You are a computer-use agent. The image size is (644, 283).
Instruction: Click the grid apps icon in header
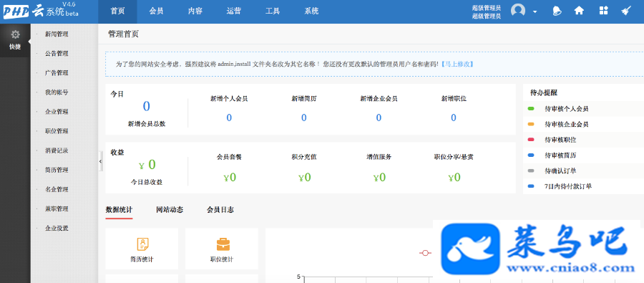click(603, 11)
